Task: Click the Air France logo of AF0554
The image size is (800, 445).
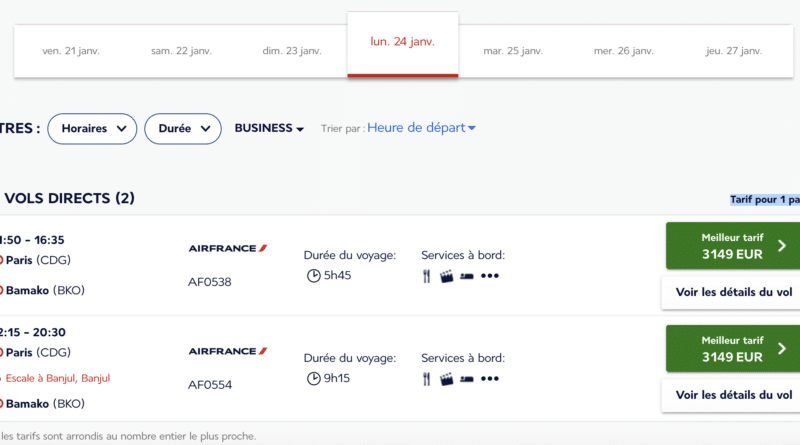Action: coord(228,351)
